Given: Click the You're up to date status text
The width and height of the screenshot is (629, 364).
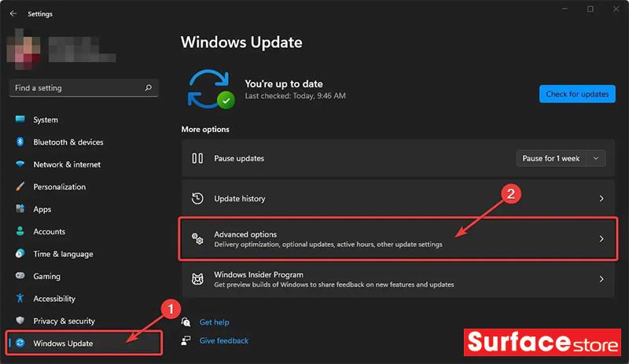Looking at the screenshot, I should [x=284, y=84].
